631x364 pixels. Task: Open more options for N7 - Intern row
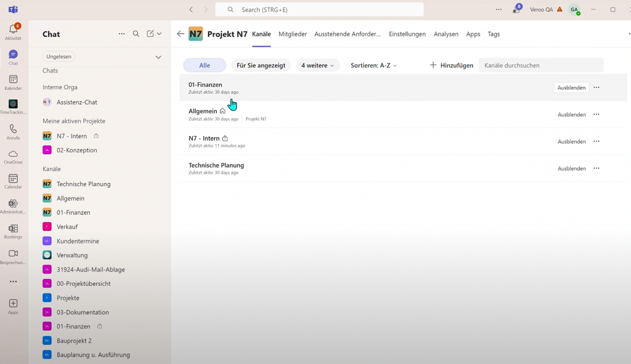point(596,141)
